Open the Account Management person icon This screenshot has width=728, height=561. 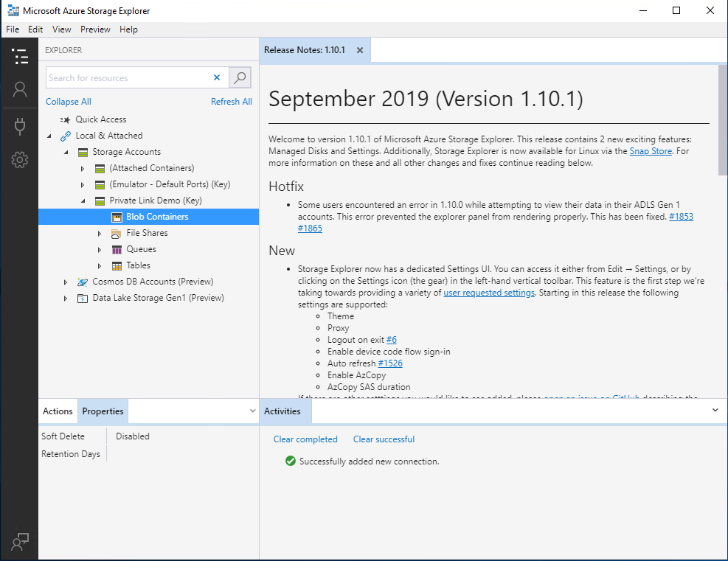click(x=19, y=89)
